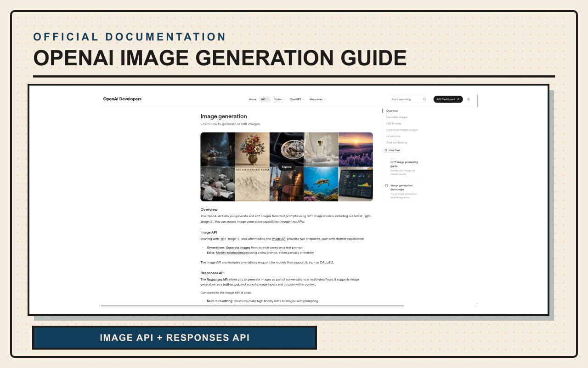Open the flower vase painting thumbnail
Viewport: 588px width, 368px height.
pos(252,149)
